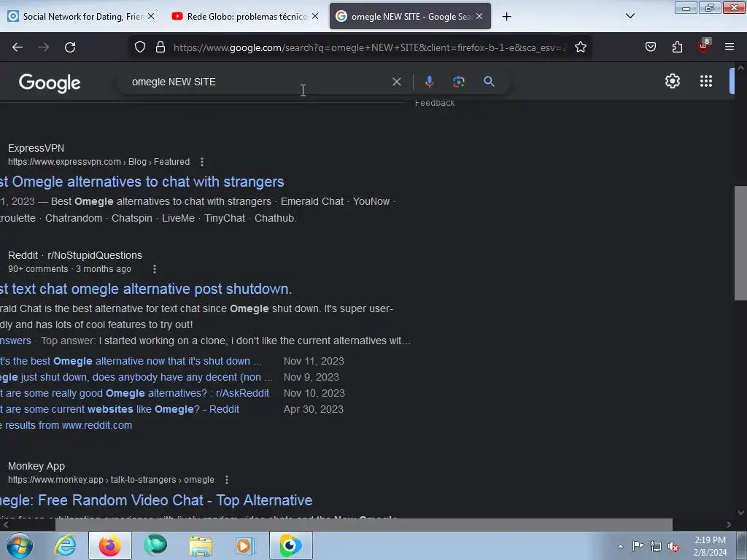Go back to previous page
This screenshot has height=560, width=747.
[x=18, y=47]
